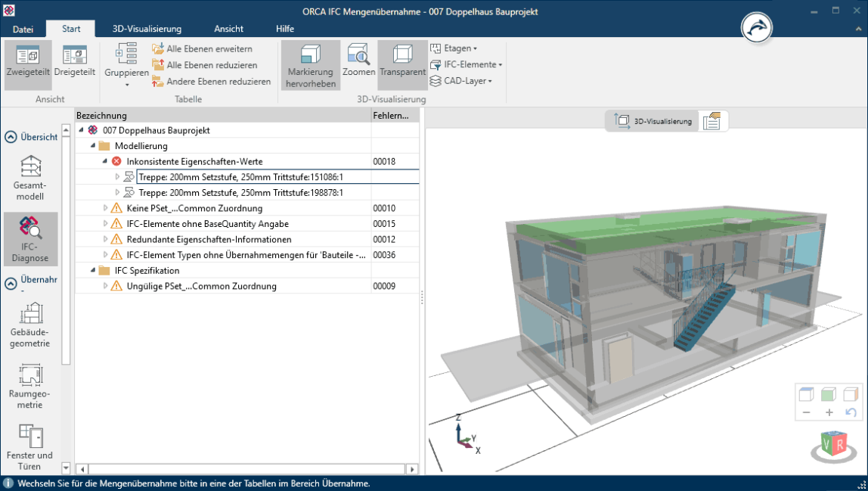Reset the 3D view rotation

pyautogui.click(x=851, y=412)
